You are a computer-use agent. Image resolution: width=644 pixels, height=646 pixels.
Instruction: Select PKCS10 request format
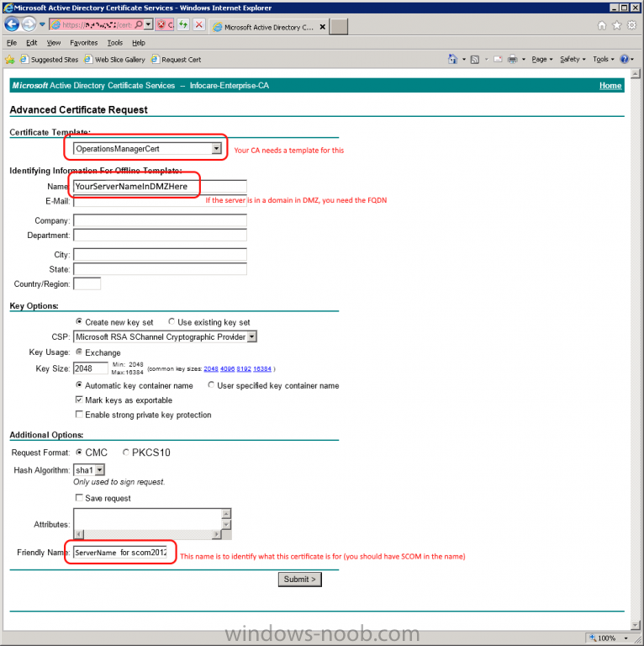tap(125, 452)
